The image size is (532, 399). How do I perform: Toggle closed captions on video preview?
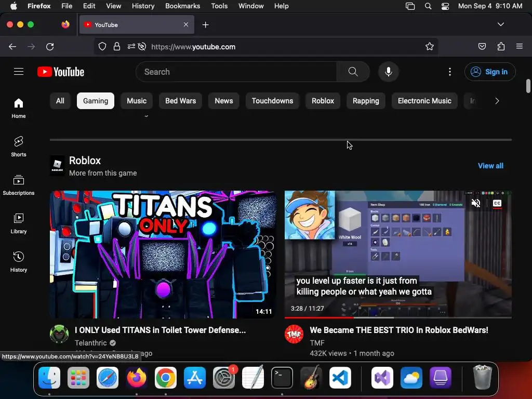[x=497, y=203]
